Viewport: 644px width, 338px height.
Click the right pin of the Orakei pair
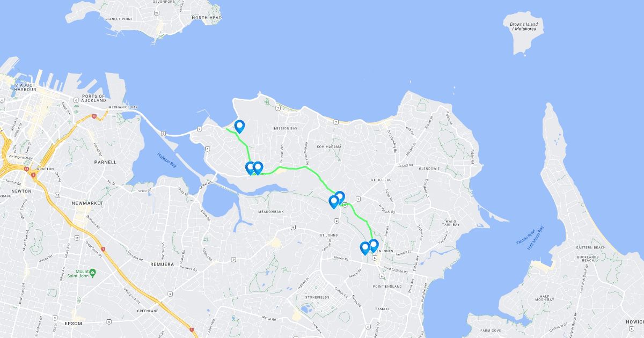pos(258,168)
